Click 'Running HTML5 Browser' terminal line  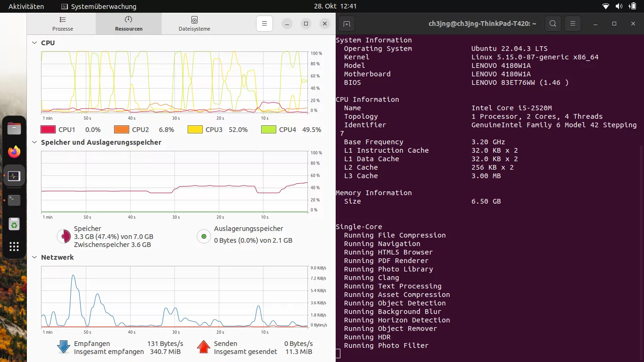tap(388, 252)
